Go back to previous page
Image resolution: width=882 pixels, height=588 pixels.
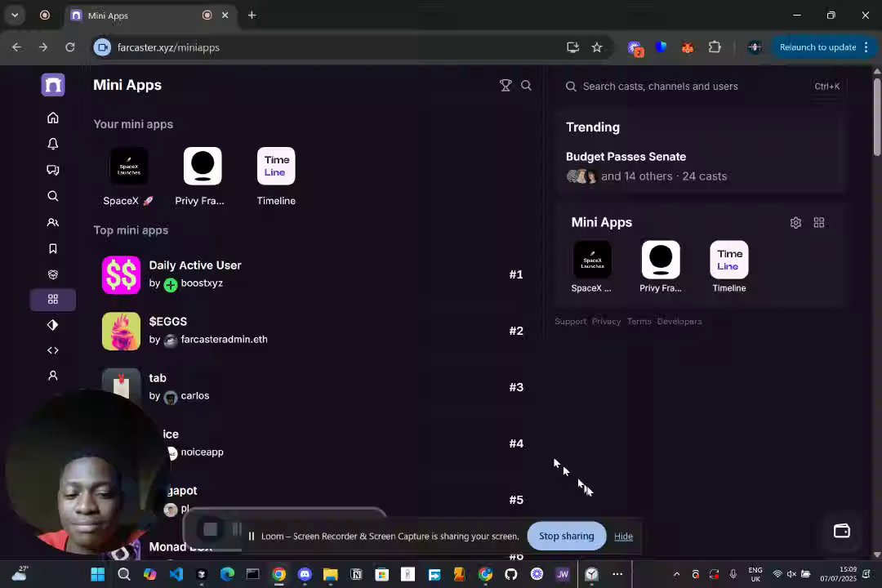pyautogui.click(x=16, y=47)
